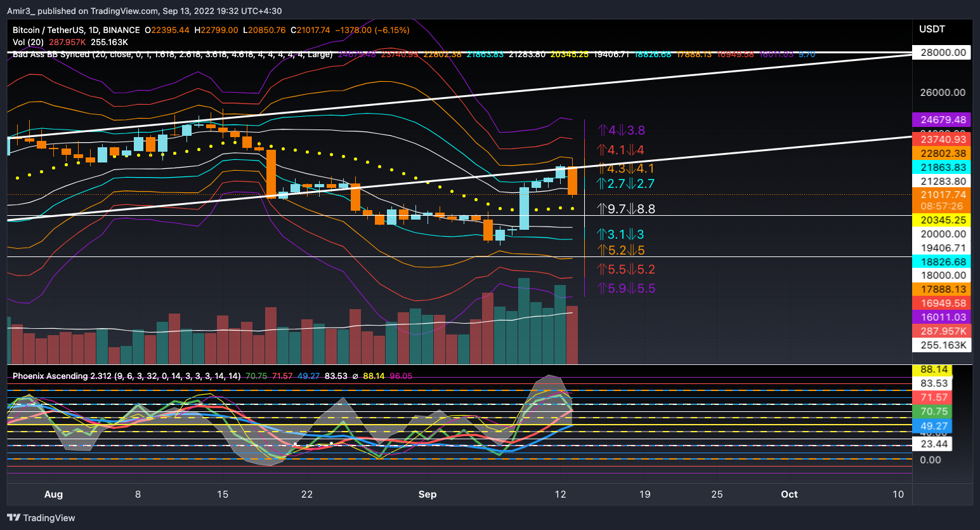Click the low price L20850.76 value
The height and width of the screenshot is (530, 980).
[265, 30]
